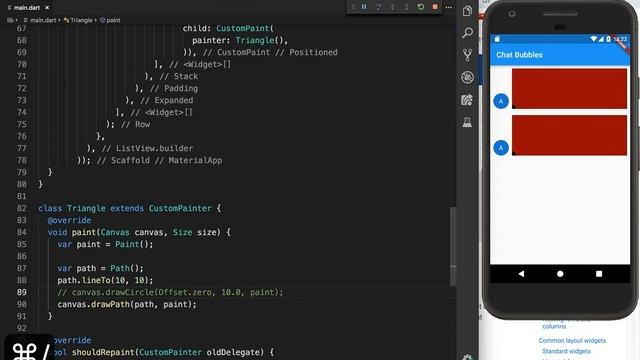This screenshot has width=640, height=360.
Task: Pause the debug session
Action: pos(364,7)
